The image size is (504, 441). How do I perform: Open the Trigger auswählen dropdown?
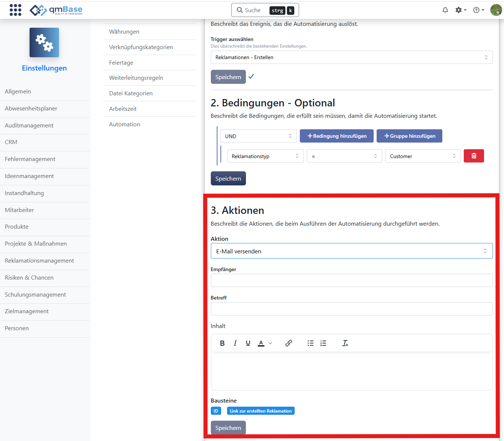[351, 57]
